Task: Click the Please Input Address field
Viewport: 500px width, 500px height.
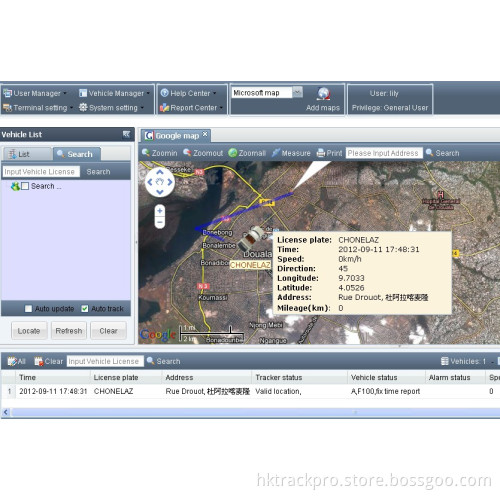Action: (x=384, y=153)
